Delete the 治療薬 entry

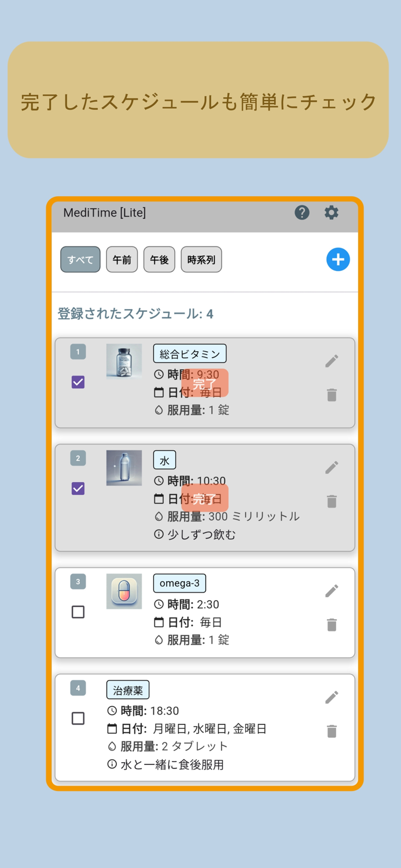pyautogui.click(x=331, y=731)
